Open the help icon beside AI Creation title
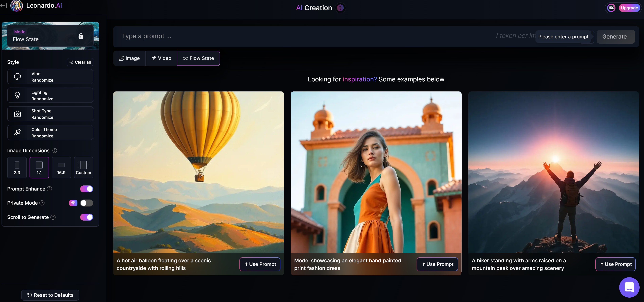 pyautogui.click(x=340, y=8)
